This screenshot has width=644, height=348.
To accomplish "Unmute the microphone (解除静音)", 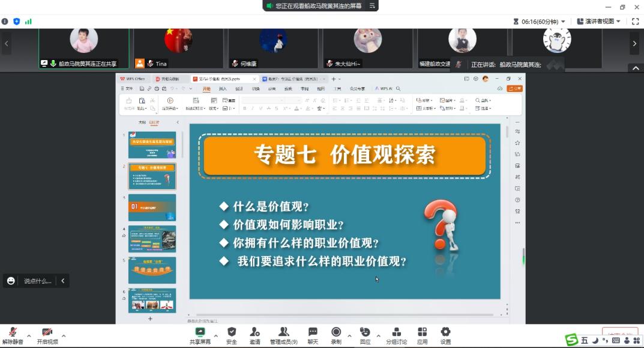I will point(12,335).
